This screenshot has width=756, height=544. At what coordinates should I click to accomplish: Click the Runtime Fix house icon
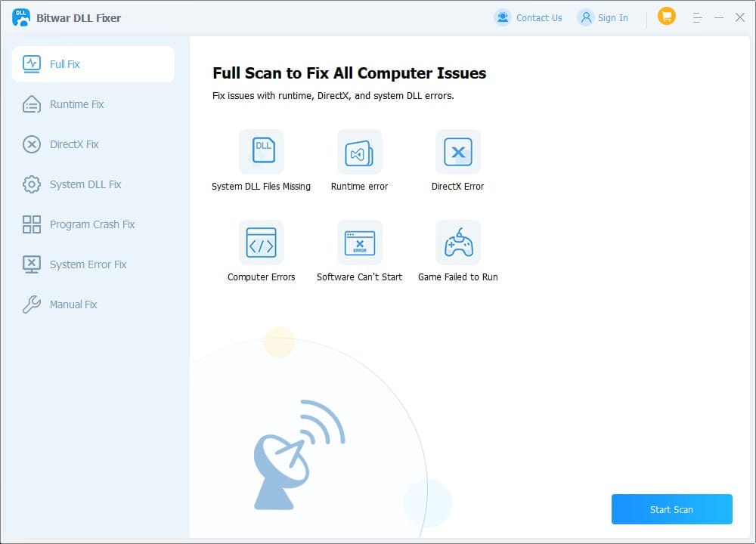click(x=32, y=104)
